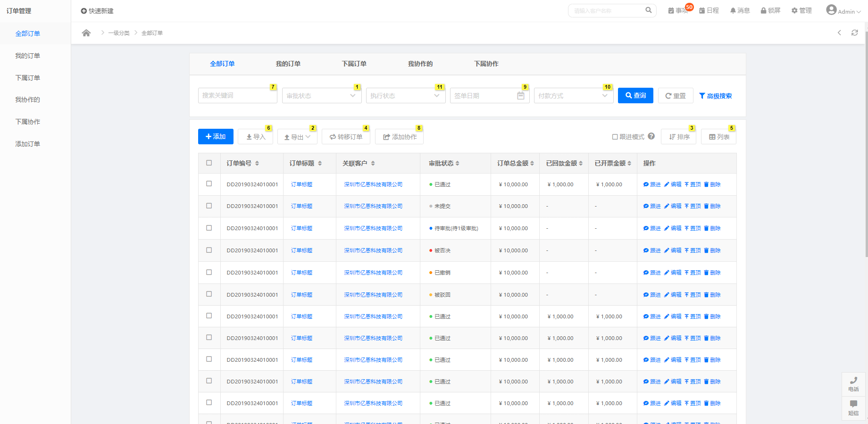Click the blue 查询 button
The width and height of the screenshot is (868, 424).
(x=635, y=95)
